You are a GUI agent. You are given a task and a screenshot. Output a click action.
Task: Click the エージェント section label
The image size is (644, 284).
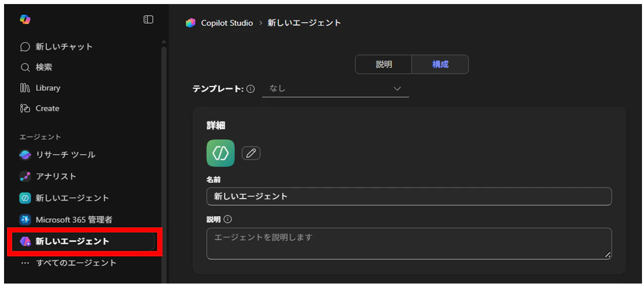click(40, 137)
